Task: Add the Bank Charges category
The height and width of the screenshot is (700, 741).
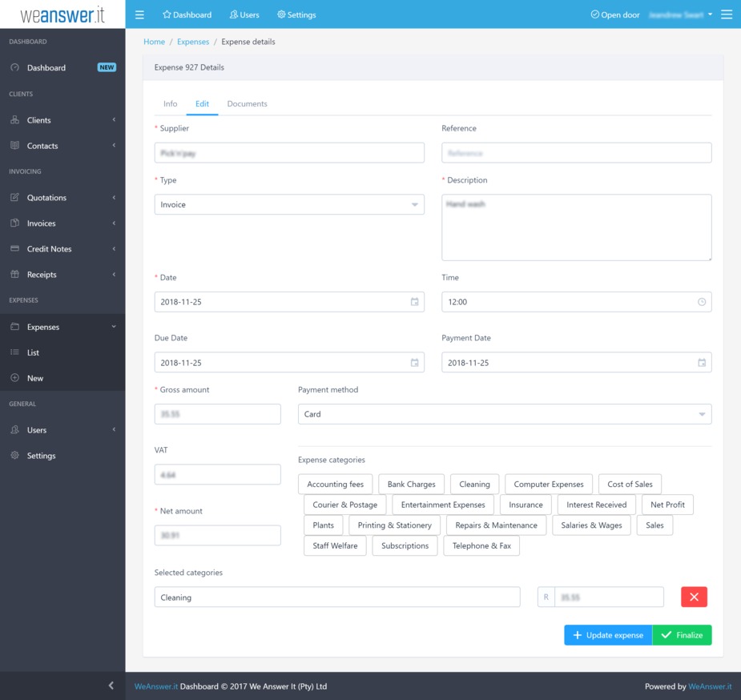Action: click(x=412, y=484)
